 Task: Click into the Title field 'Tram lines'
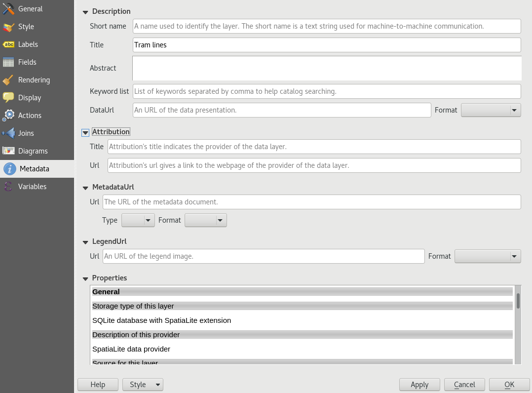327,45
